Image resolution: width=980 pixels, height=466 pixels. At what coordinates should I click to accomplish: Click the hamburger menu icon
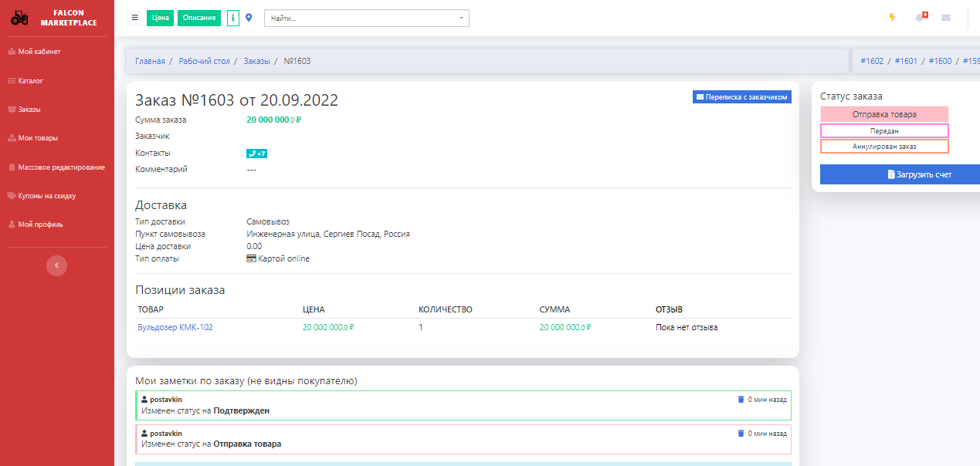pyautogui.click(x=135, y=18)
